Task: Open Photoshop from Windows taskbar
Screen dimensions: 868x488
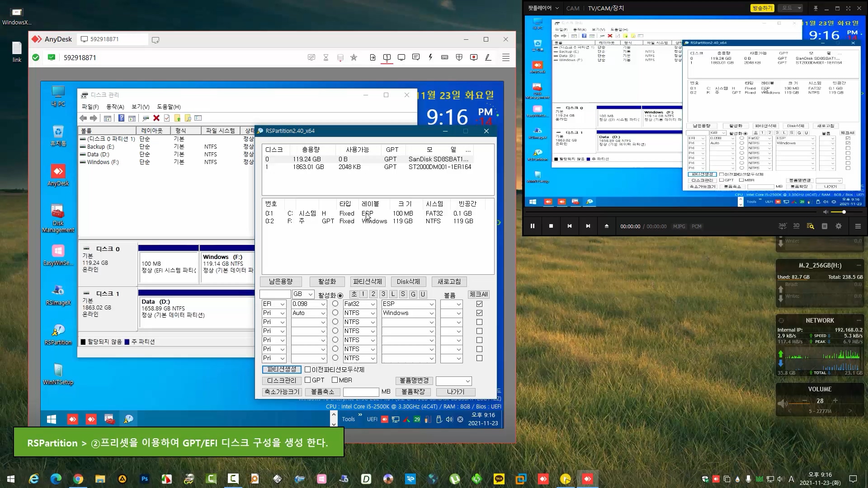Action: (x=145, y=479)
